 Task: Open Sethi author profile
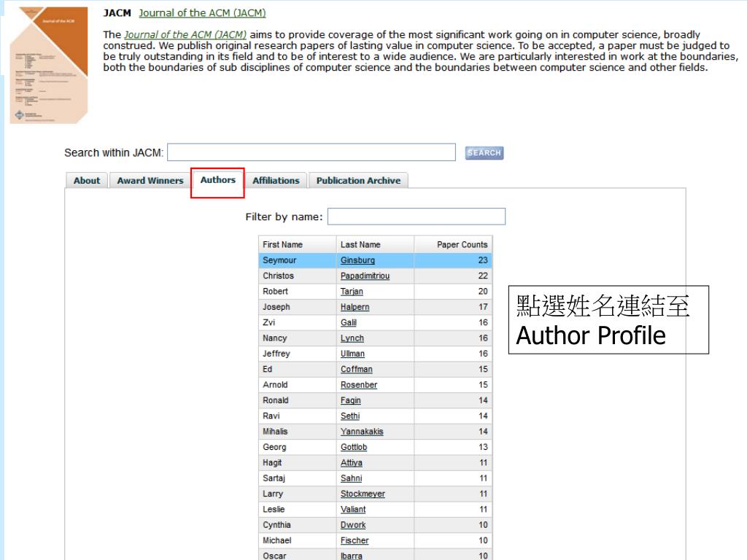point(350,416)
